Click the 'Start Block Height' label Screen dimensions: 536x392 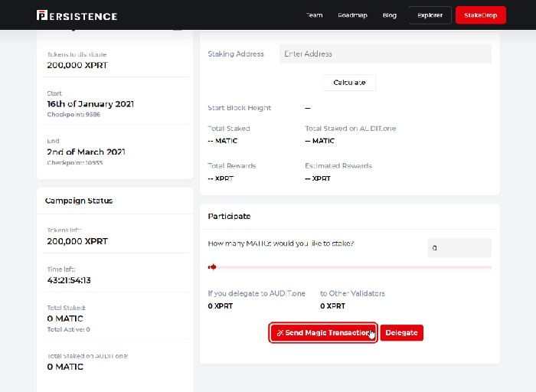(x=239, y=108)
